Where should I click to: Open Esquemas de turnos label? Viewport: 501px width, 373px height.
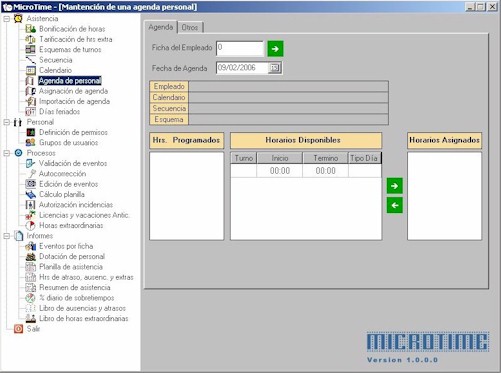point(70,50)
